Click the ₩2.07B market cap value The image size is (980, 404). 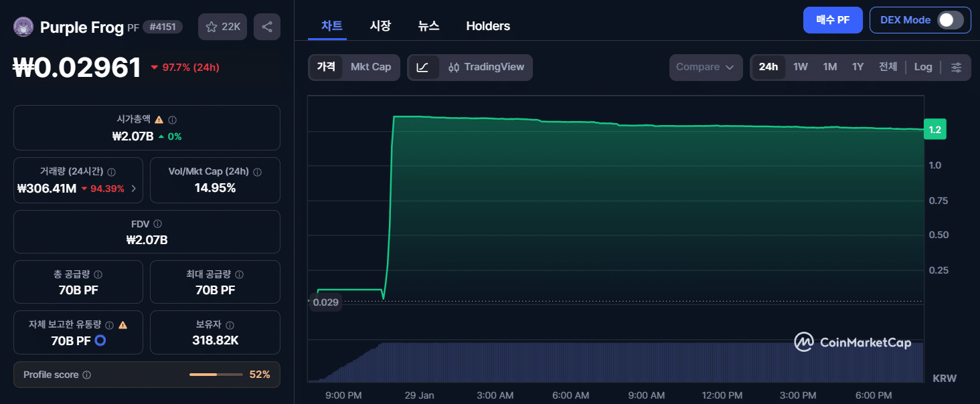point(133,136)
